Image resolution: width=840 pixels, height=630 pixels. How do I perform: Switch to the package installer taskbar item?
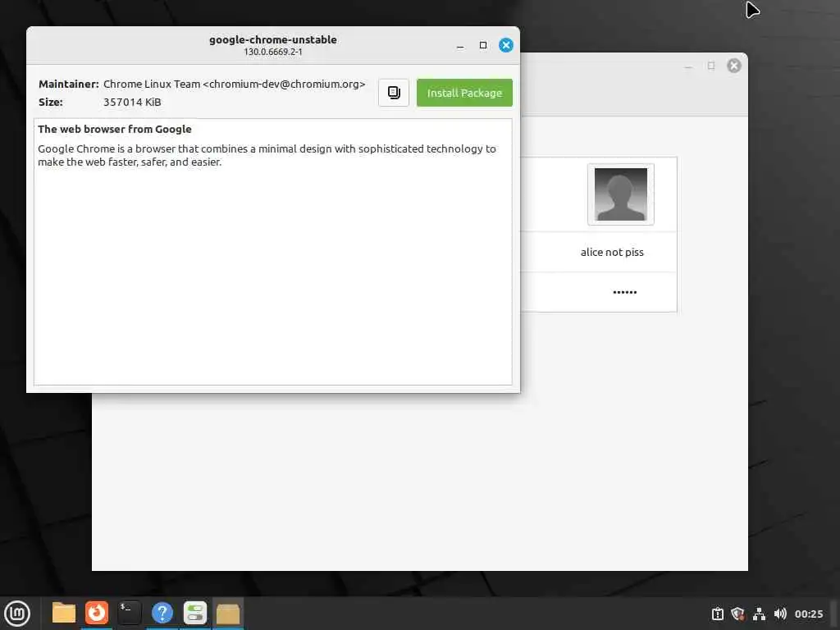(x=228, y=613)
